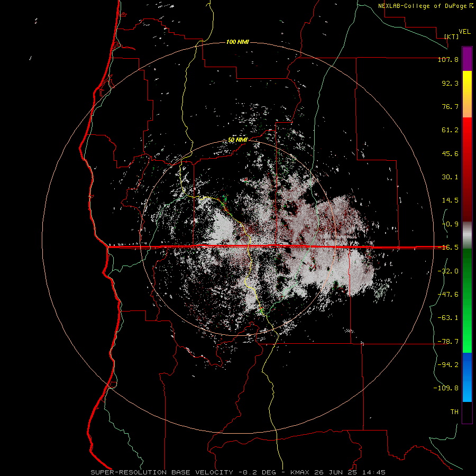Click the -63.1 velocity scale value
Image resolution: width=476 pixels, height=476 pixels.
click(448, 318)
